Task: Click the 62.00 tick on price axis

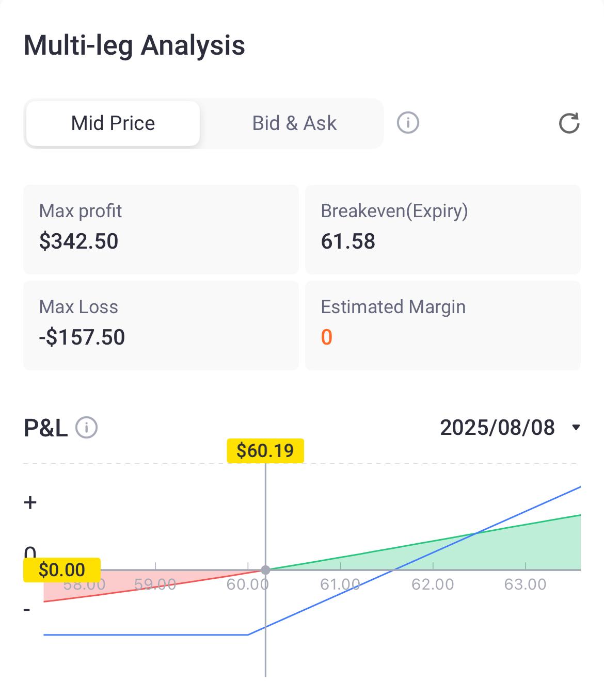Action: (x=433, y=584)
